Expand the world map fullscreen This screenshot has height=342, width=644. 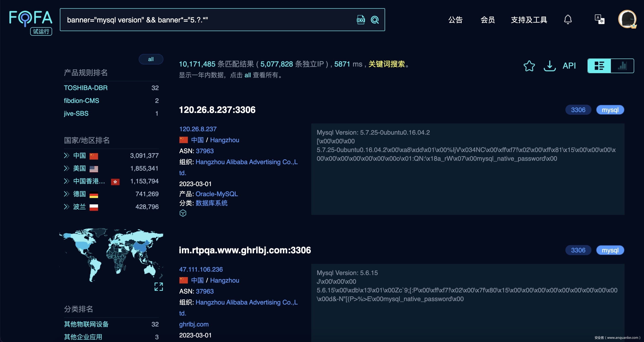(x=159, y=286)
